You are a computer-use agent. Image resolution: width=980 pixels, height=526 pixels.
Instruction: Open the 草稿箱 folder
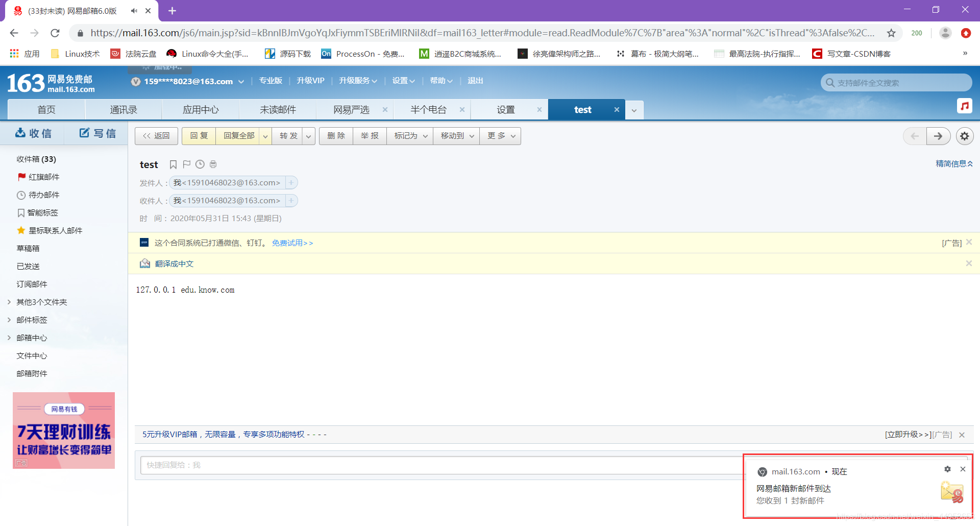[x=28, y=248]
